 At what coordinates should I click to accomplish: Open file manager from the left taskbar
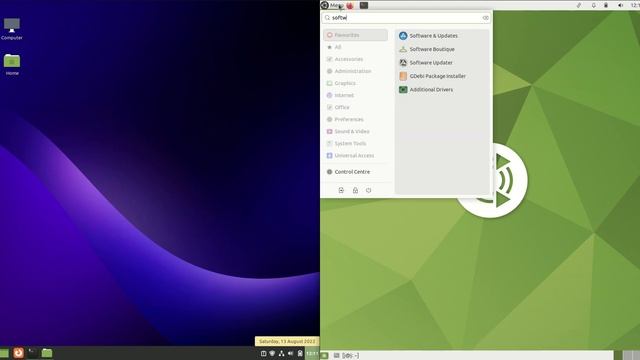(x=47, y=353)
